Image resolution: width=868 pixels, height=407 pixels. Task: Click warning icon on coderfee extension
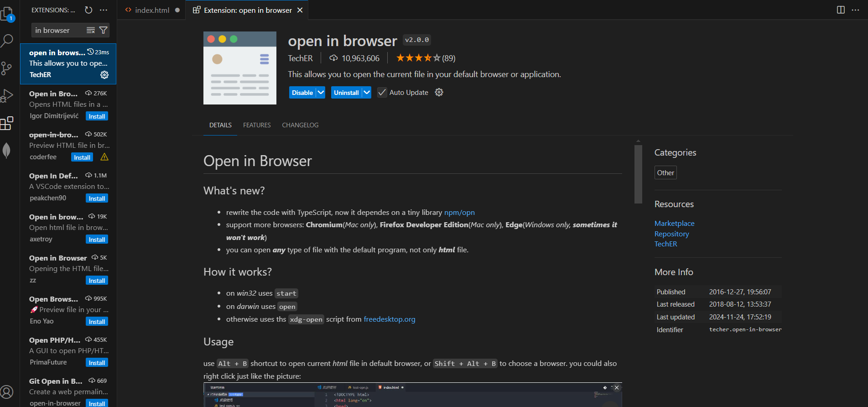pyautogui.click(x=104, y=157)
